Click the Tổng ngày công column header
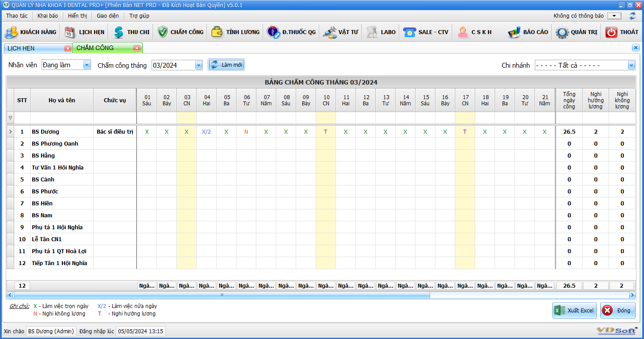The width and height of the screenshot is (644, 339). click(569, 100)
